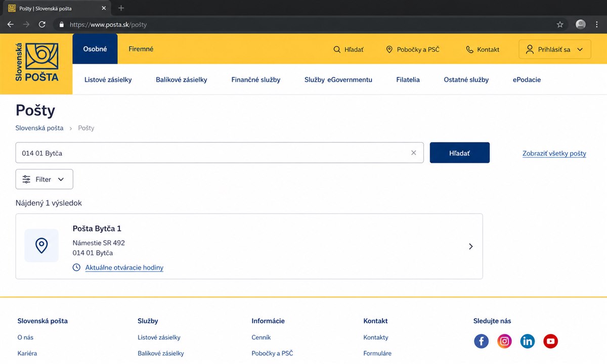Close the Pošty browser tab
Image resolution: width=607 pixels, height=364 pixels.
tap(104, 9)
